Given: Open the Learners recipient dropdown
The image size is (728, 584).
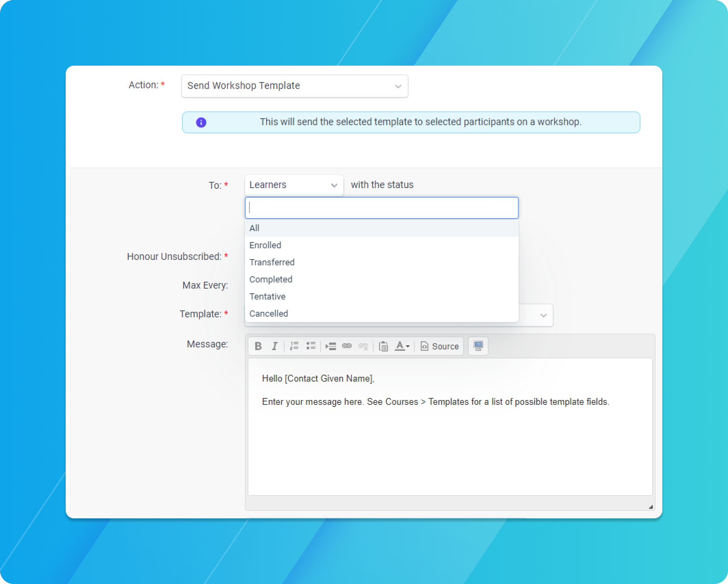Looking at the screenshot, I should (x=294, y=185).
